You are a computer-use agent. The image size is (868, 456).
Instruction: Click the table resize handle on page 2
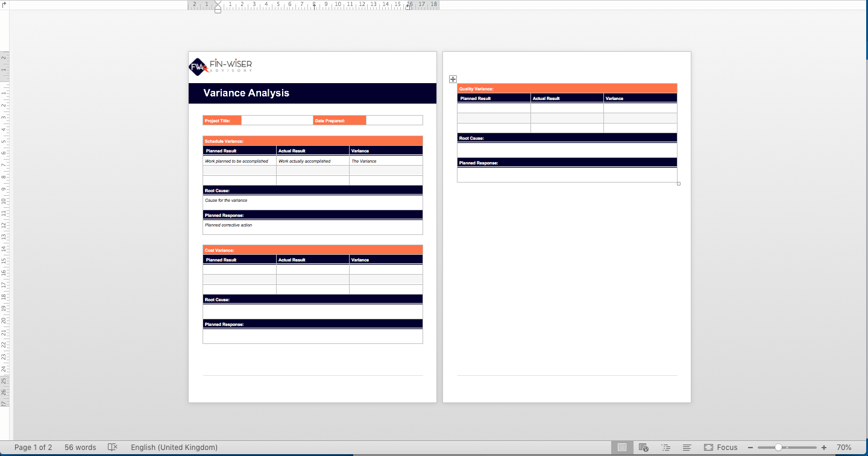(679, 184)
